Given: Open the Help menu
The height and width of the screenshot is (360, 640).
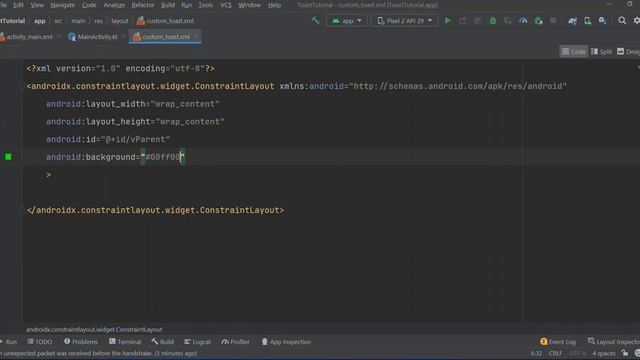Looking at the screenshot, I should [274, 5].
